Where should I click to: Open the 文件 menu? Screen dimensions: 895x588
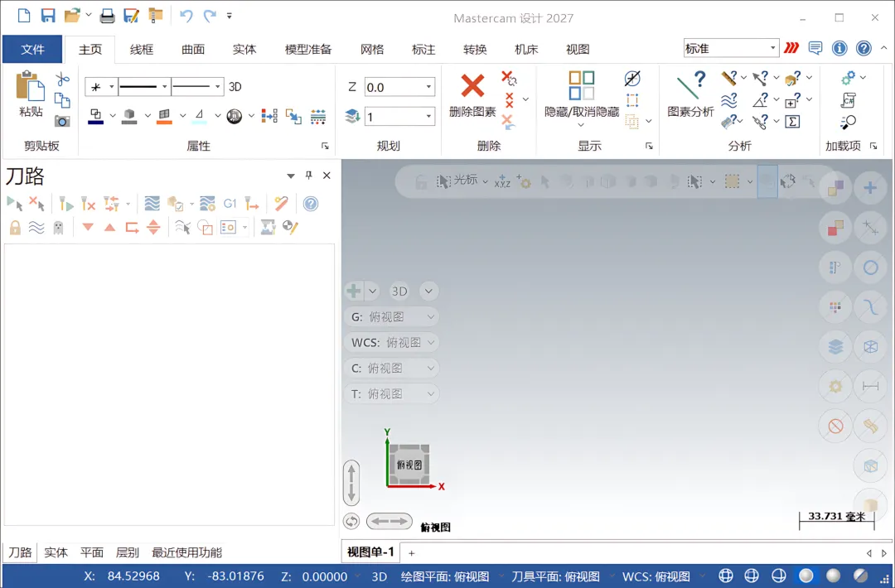coord(32,49)
